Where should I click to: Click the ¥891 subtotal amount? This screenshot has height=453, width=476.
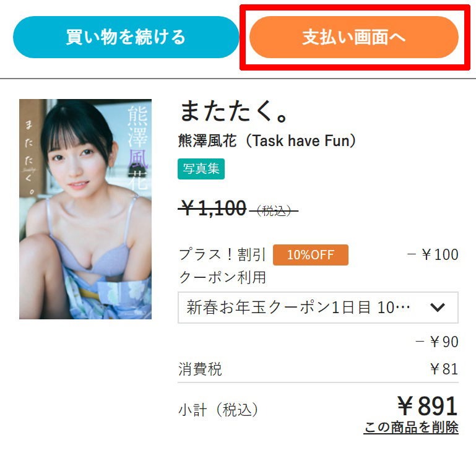pos(428,406)
